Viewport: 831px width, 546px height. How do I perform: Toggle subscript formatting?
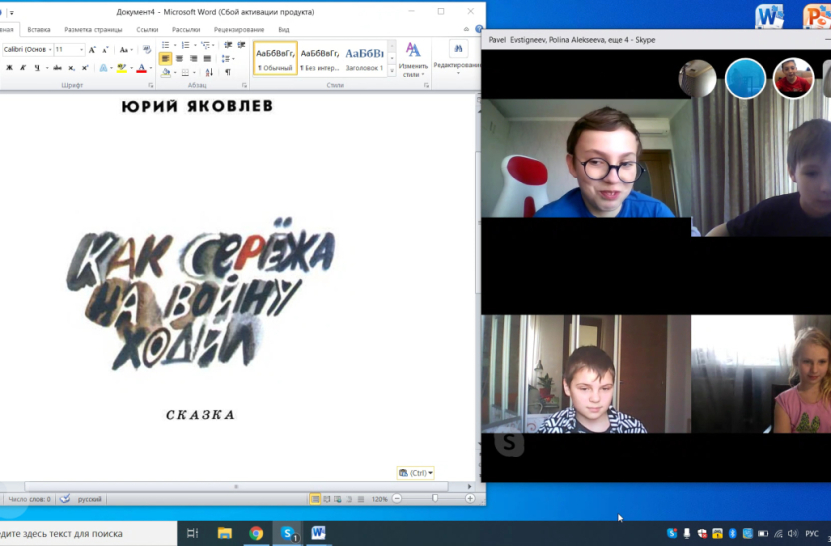click(x=71, y=68)
